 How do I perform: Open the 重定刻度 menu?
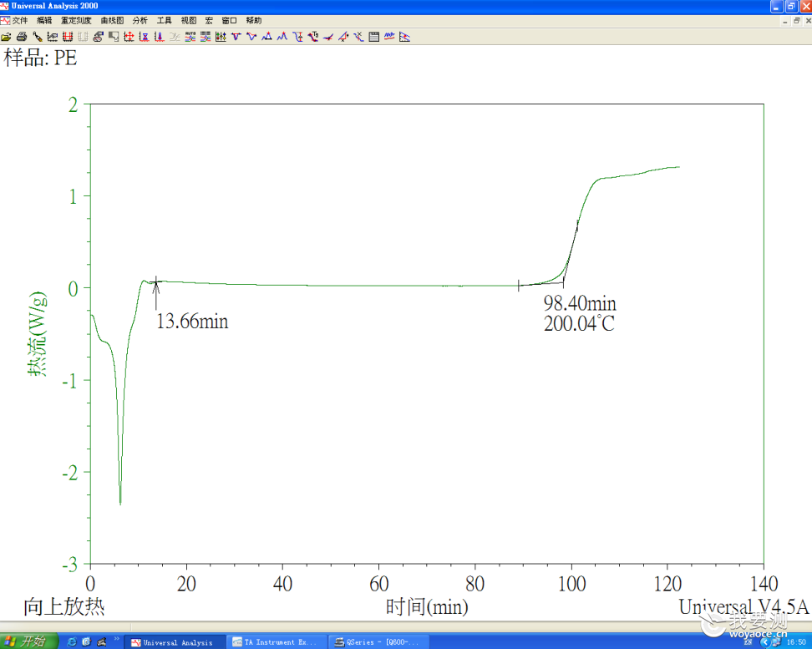click(76, 21)
